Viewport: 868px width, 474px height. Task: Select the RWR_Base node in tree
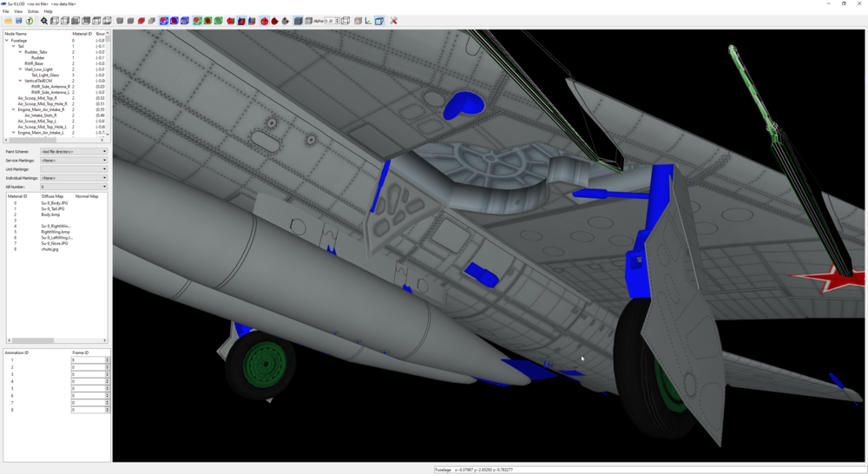pos(34,63)
